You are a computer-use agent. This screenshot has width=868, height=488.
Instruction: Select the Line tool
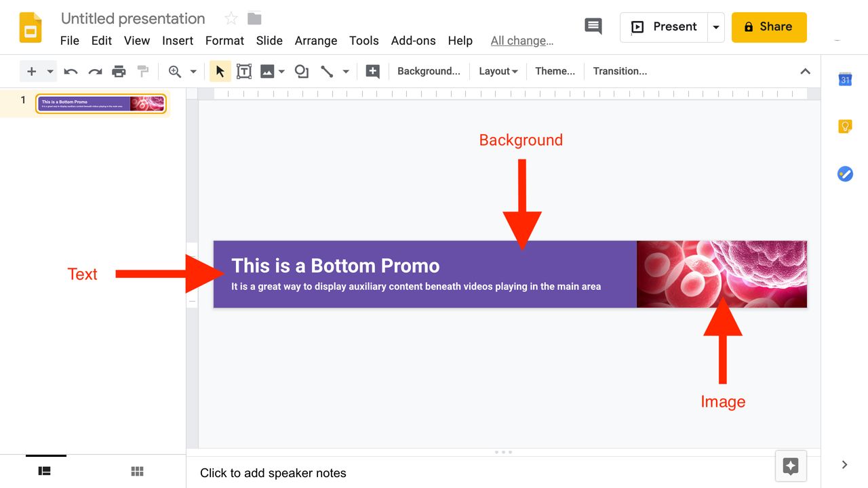(326, 70)
